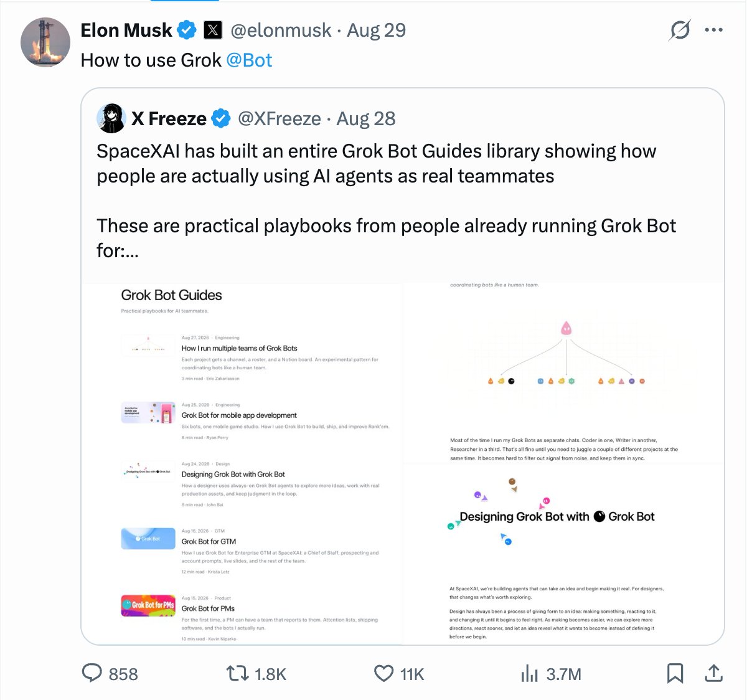Open the Grok Bot Guides list image

pos(242,464)
